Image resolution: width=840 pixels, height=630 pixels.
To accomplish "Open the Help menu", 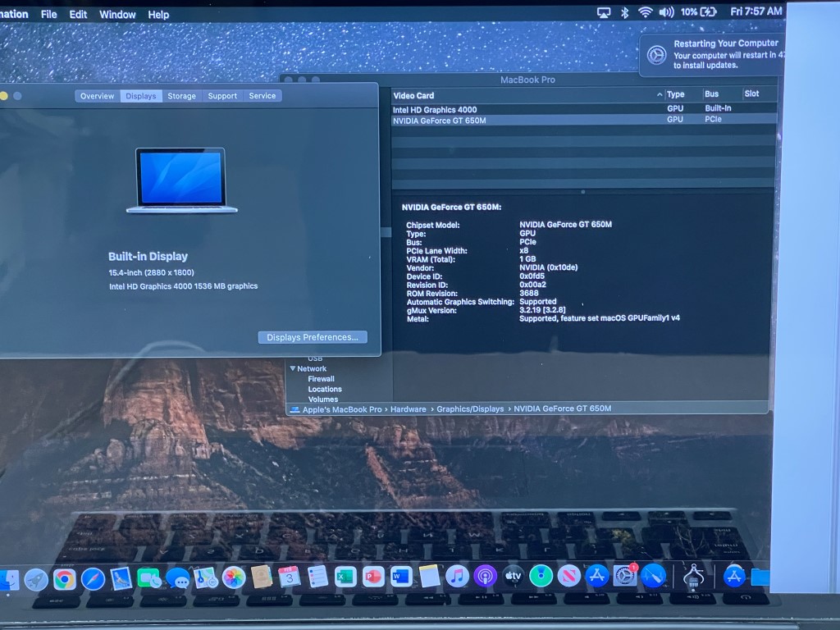I will coord(158,15).
